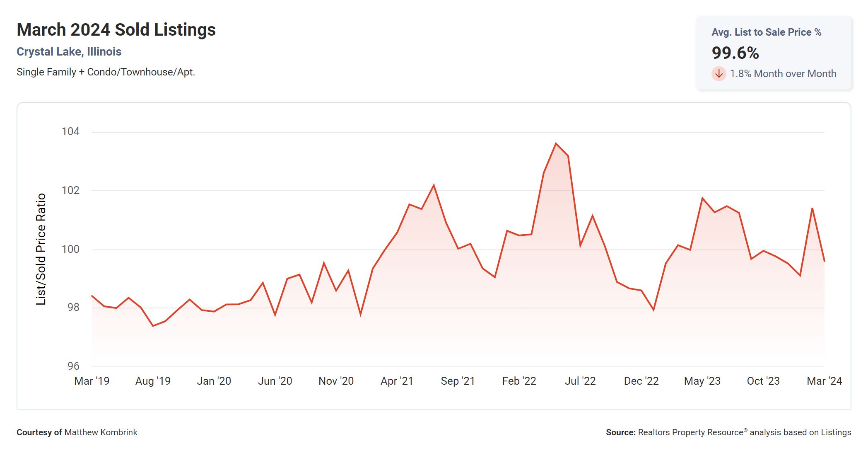Click the Matthew Kombrink courtesy credit

coord(101,432)
